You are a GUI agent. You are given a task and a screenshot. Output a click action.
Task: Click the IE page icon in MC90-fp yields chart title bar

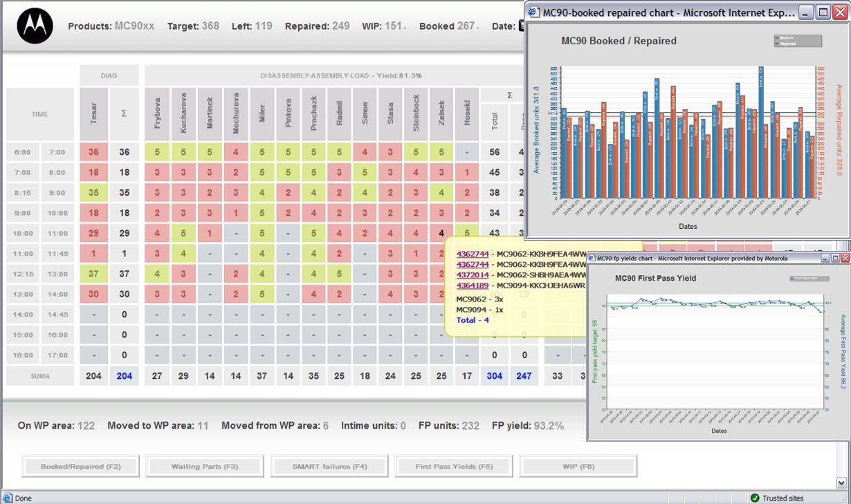592,258
